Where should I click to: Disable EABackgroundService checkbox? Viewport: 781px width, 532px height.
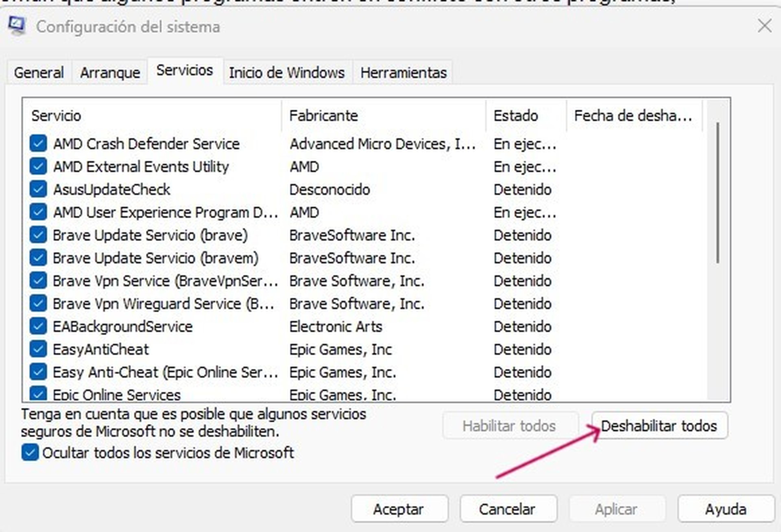pos(38,326)
